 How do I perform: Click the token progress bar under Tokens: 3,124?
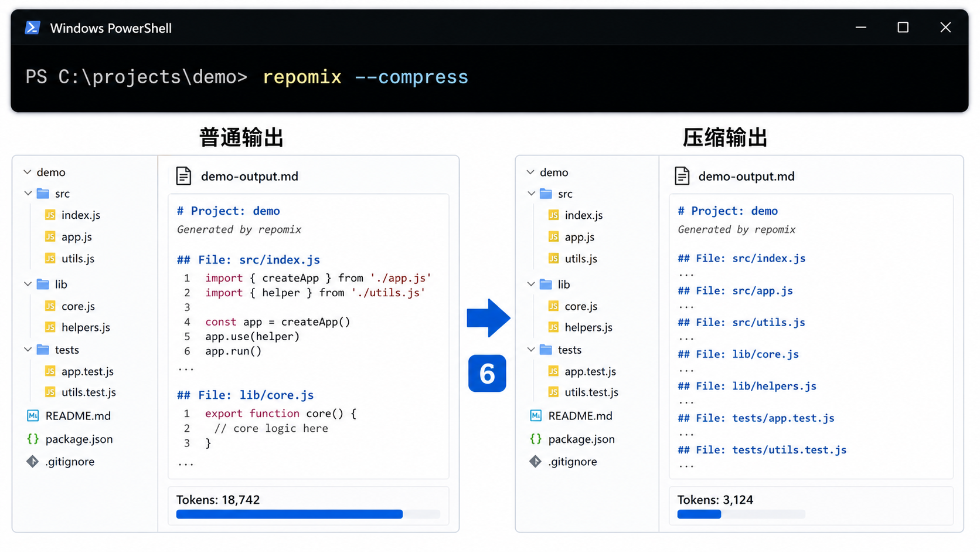[x=741, y=514]
